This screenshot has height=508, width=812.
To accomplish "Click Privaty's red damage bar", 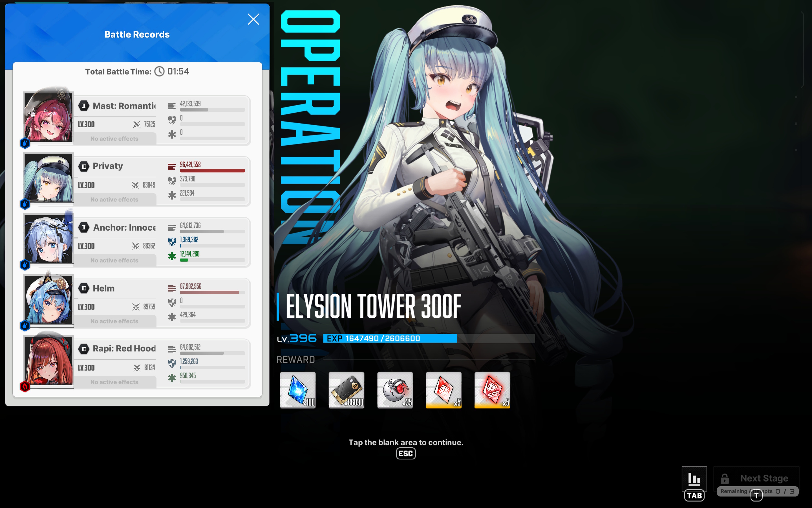I will click(x=212, y=171).
